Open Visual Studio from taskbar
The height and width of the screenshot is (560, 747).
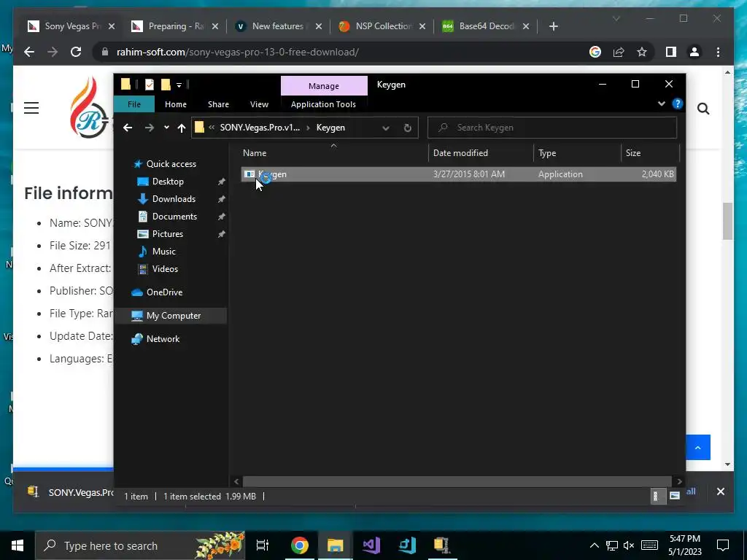click(371, 545)
